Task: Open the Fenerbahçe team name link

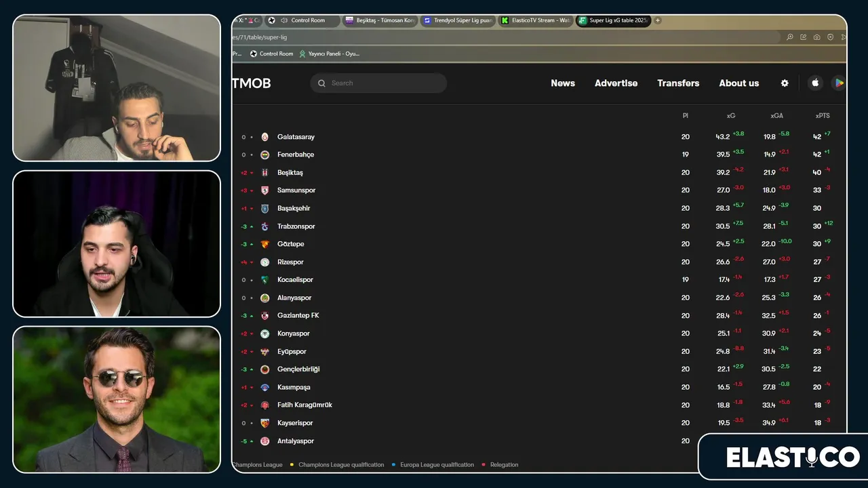Action: click(296, 155)
